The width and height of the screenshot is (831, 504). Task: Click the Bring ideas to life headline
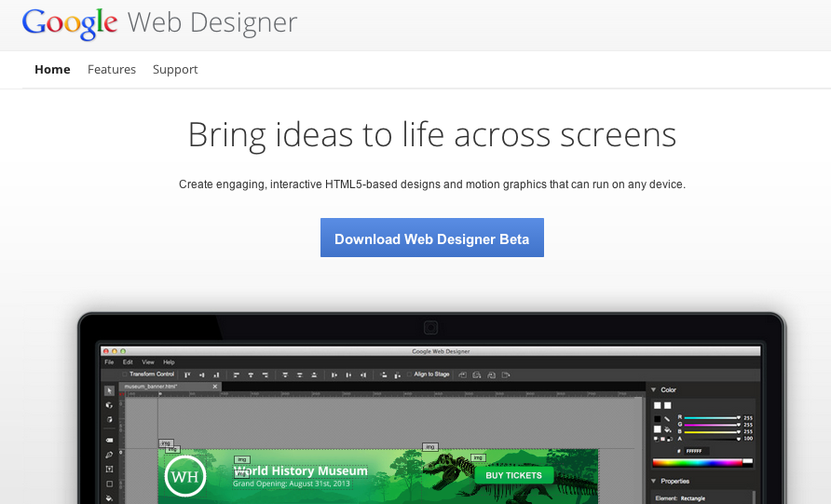coord(432,134)
